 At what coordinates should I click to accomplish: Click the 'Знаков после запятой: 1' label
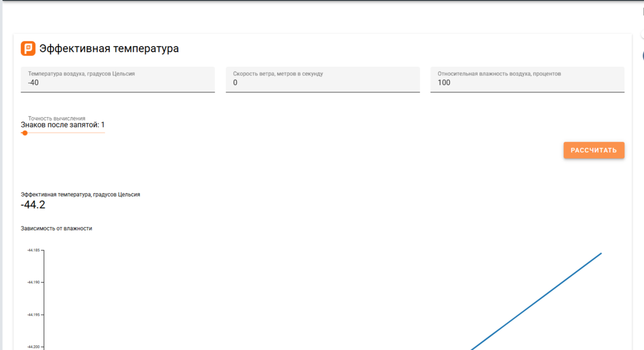[x=63, y=125]
